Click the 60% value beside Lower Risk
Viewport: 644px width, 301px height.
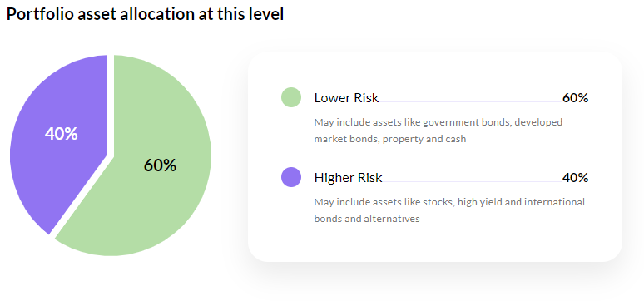(576, 98)
